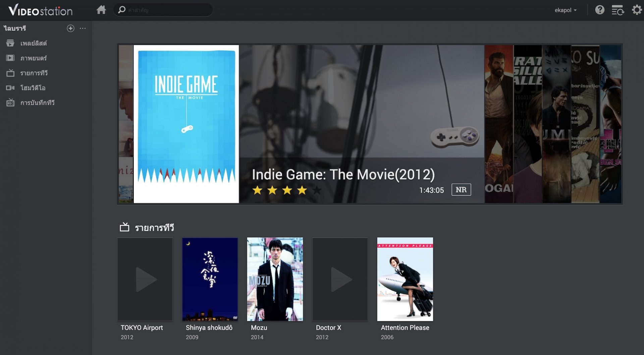The image size is (644, 355).
Task: Expand the ekapol user dropdown
Action: (x=566, y=10)
